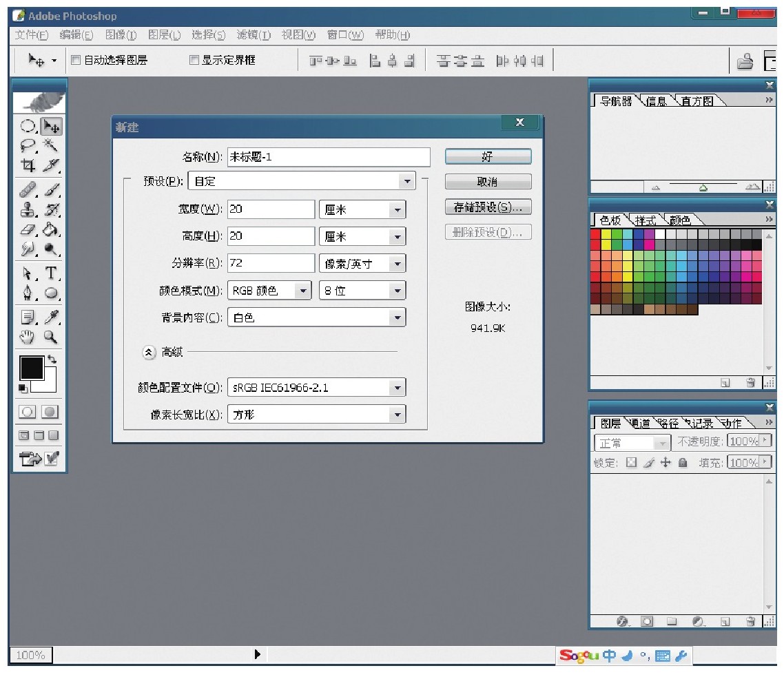Click the add layer style icon in Layers panel
The height and width of the screenshot is (677, 784).
(x=623, y=621)
